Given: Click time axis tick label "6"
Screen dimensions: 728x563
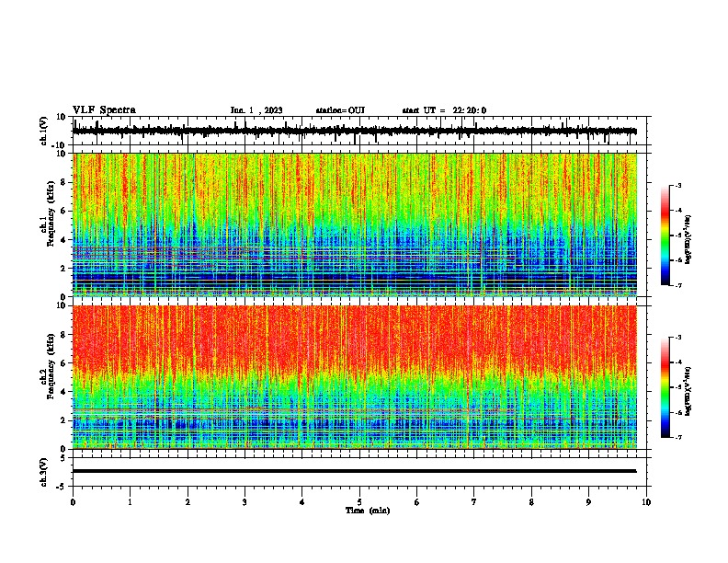Looking at the screenshot, I should [x=417, y=502].
